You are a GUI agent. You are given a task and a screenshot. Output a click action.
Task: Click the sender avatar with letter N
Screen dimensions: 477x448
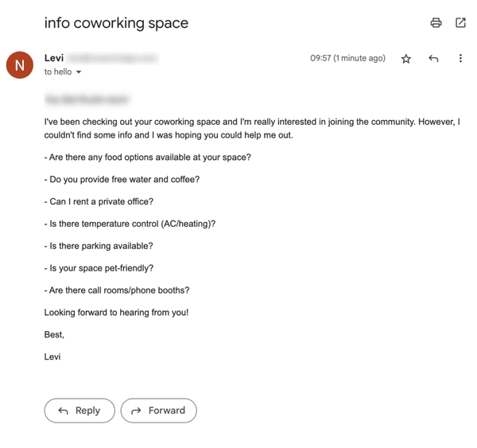tap(20, 64)
